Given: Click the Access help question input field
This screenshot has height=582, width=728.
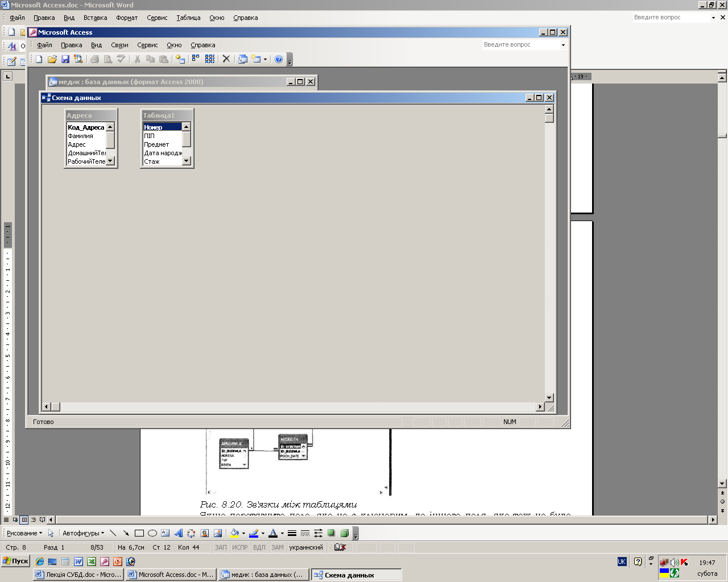Looking at the screenshot, I should 520,44.
